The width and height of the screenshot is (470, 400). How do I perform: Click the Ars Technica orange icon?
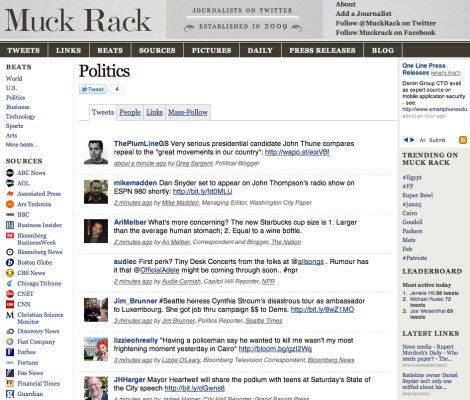click(10, 204)
